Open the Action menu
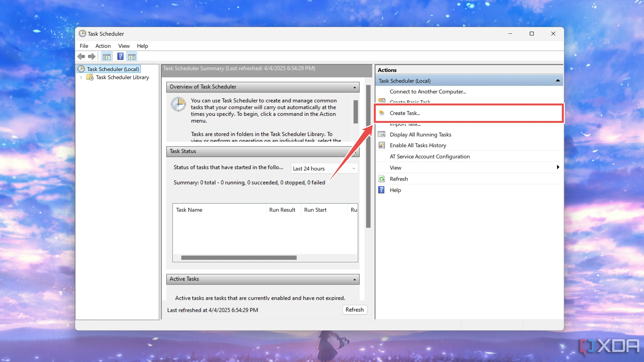Image resolution: width=644 pixels, height=362 pixels. [x=103, y=46]
